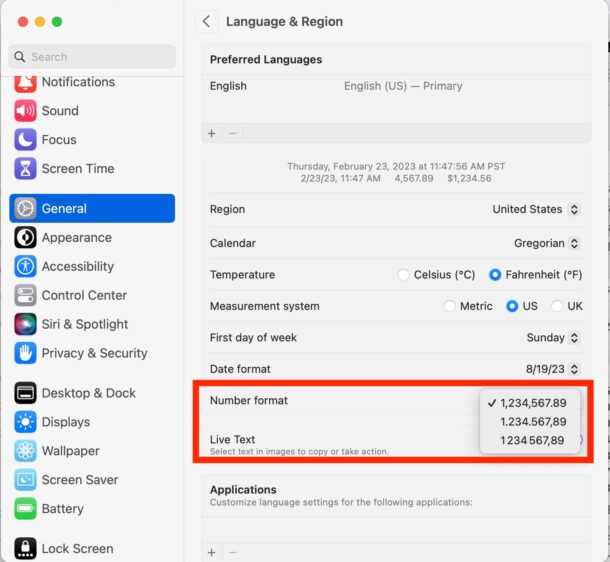Select English in Preferred Languages list
This screenshot has height=562, width=610.
(x=228, y=87)
